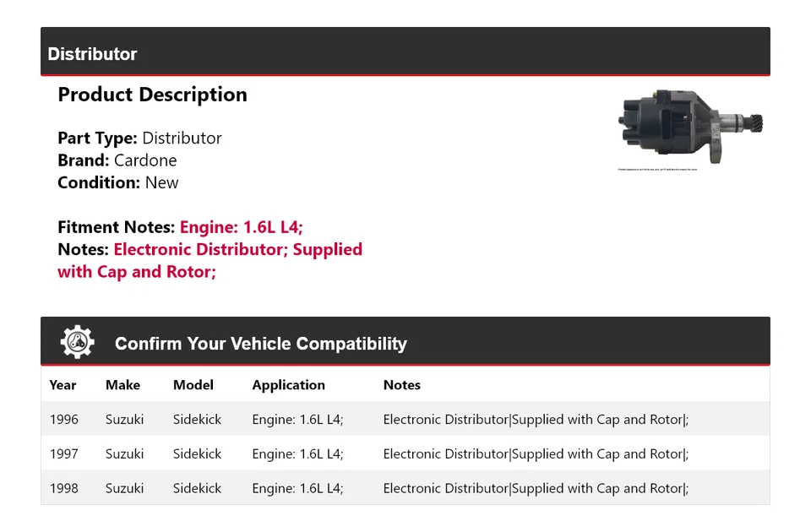
Task: Click the Notes cell in the 1996 row
Action: [x=536, y=420]
